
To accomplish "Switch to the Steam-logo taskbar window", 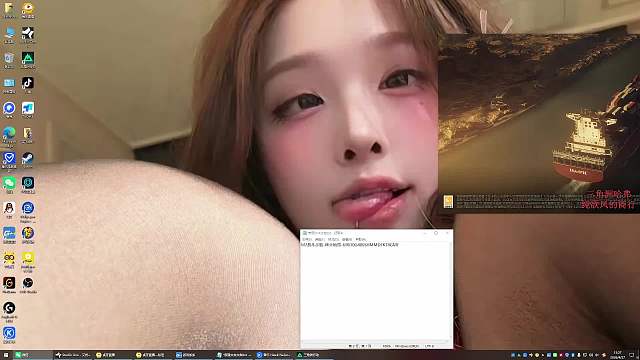I will (x=73, y=355).
